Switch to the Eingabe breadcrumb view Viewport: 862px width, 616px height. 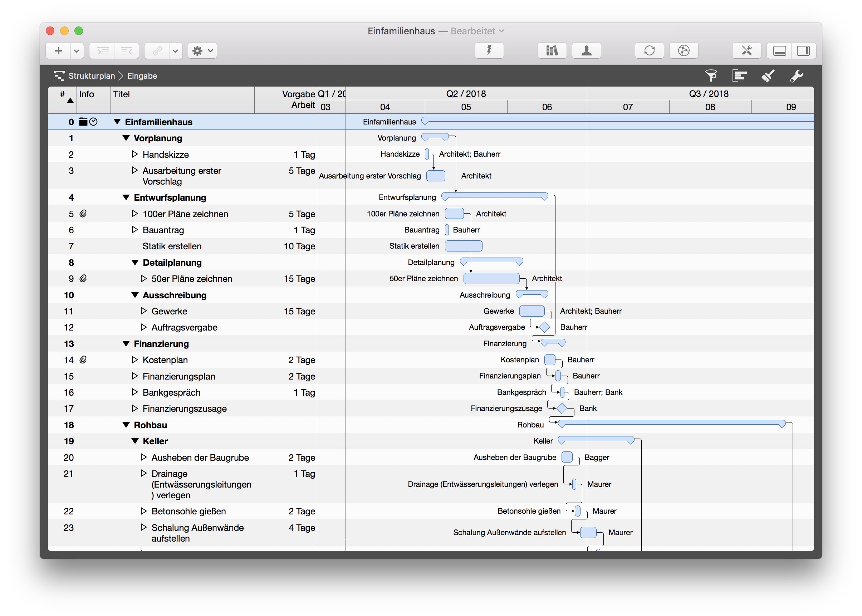142,76
